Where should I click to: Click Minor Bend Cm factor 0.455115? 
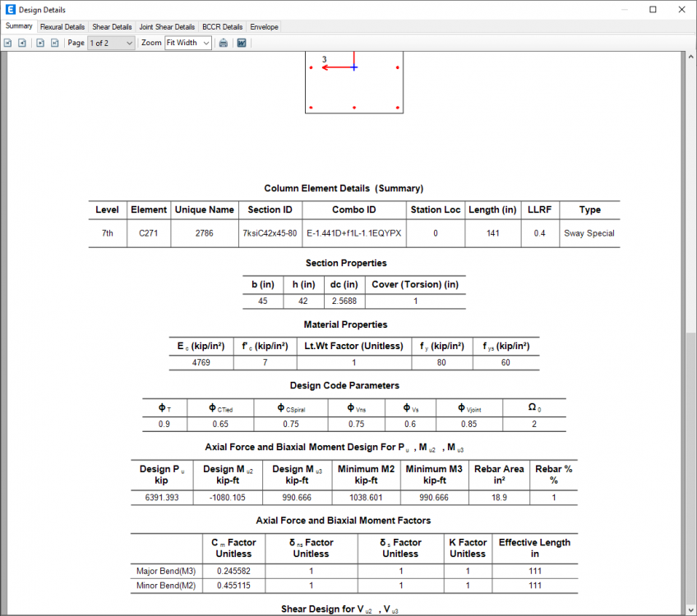pos(233,586)
